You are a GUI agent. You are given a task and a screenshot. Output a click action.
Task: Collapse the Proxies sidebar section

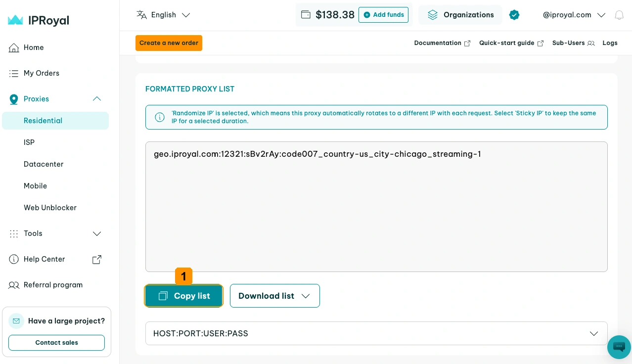coord(97,99)
